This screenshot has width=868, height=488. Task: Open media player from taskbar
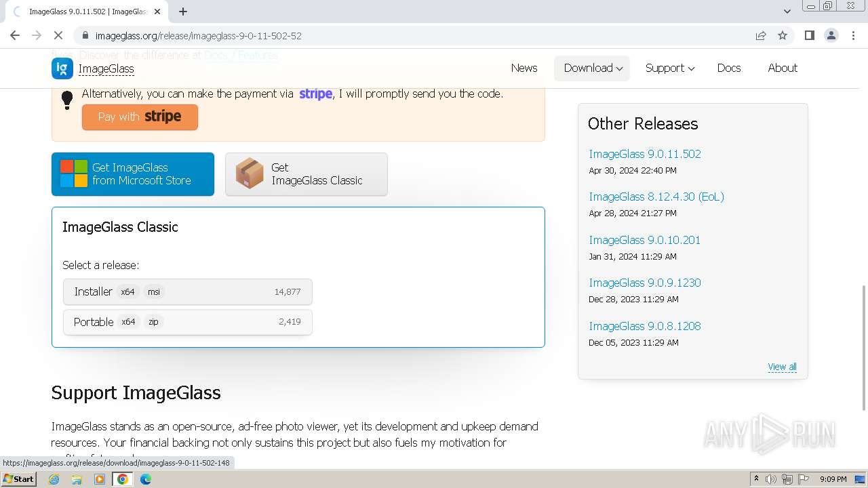tap(100, 479)
